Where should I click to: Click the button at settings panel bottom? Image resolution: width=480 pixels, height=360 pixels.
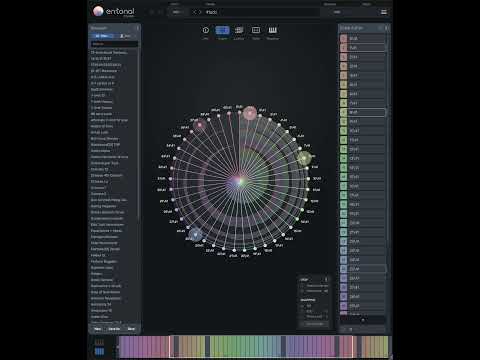[x=315, y=324]
